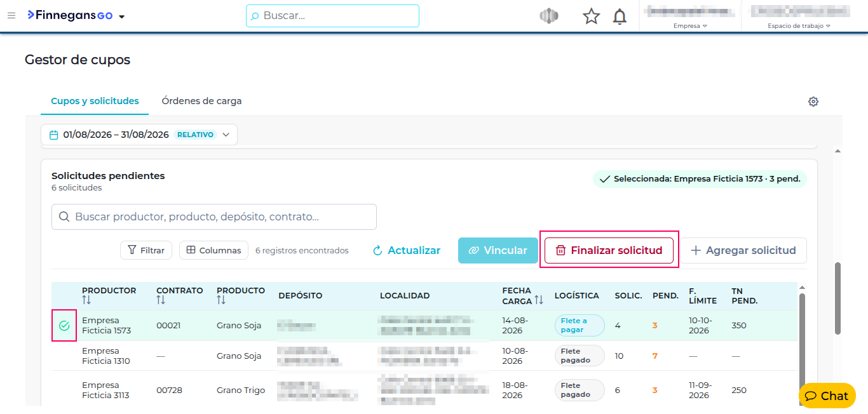Click the 6 registros encontrados label
This screenshot has height=414, width=868.
pyautogui.click(x=302, y=250)
